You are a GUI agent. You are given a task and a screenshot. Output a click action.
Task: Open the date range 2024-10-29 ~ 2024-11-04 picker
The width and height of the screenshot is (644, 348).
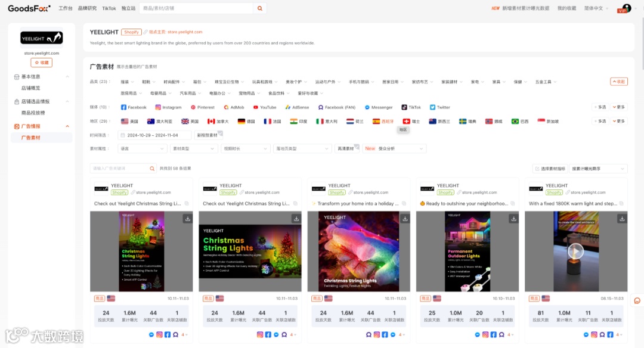click(154, 135)
